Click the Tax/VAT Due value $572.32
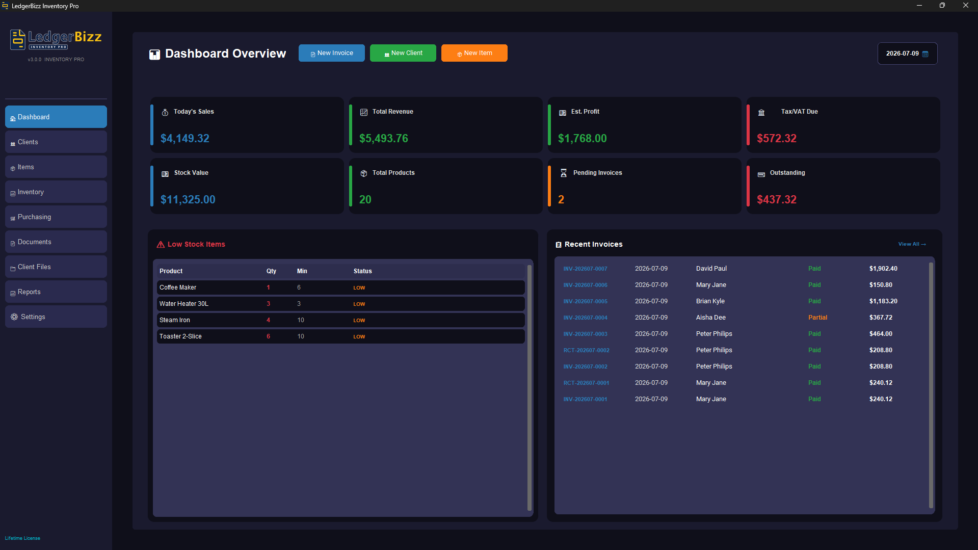 pos(777,138)
